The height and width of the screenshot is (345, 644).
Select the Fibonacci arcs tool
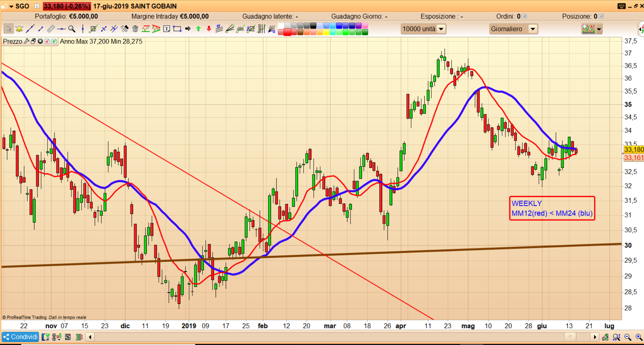pyautogui.click(x=240, y=29)
